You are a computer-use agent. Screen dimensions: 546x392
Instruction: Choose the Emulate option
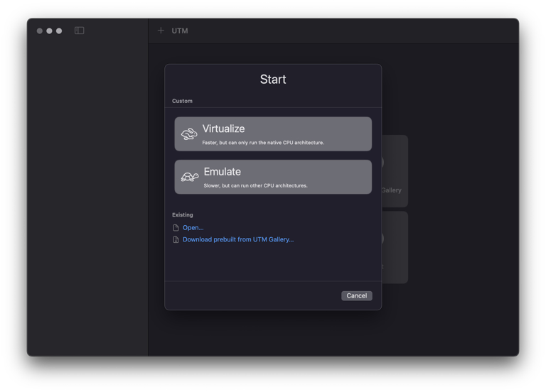coord(273,177)
